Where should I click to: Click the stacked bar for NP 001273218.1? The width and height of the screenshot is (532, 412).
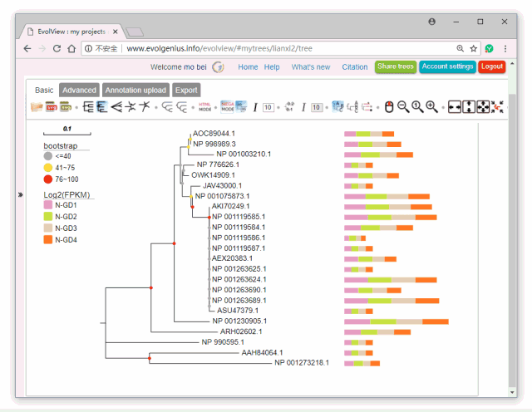[x=362, y=363]
